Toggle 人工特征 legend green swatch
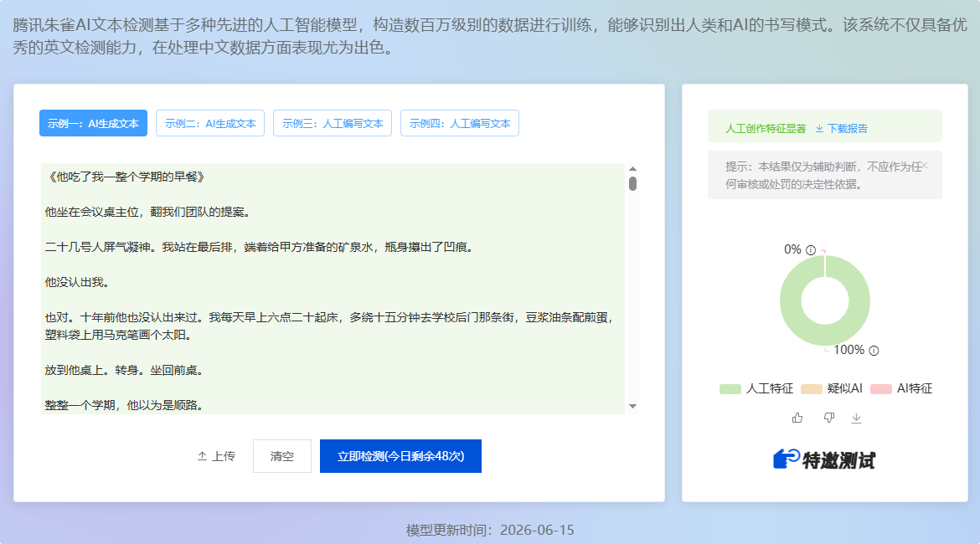This screenshot has width=980, height=544. tap(730, 389)
